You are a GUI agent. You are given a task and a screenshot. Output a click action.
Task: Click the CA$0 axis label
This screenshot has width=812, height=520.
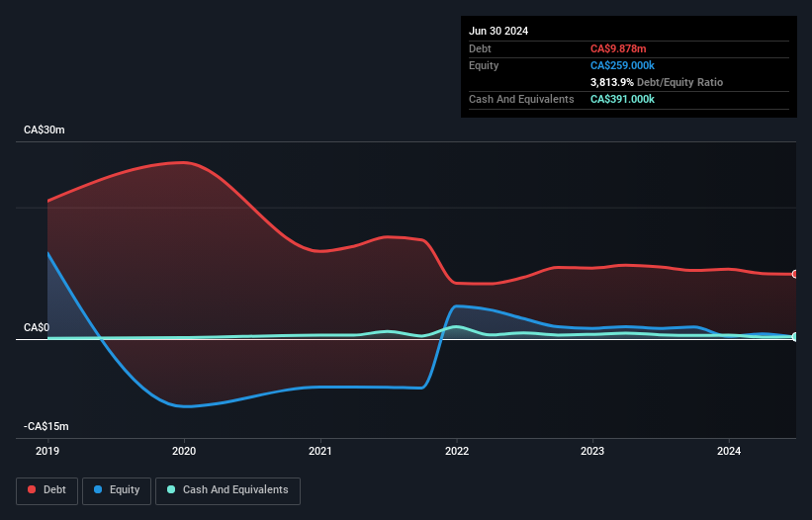[x=37, y=327]
